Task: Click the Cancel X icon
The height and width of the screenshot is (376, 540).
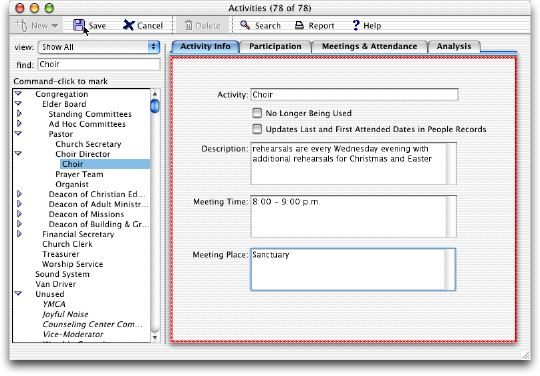Action: 128,25
